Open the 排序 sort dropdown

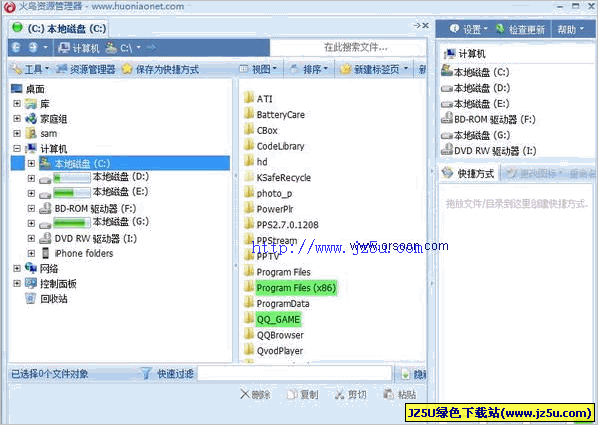pyautogui.click(x=309, y=69)
